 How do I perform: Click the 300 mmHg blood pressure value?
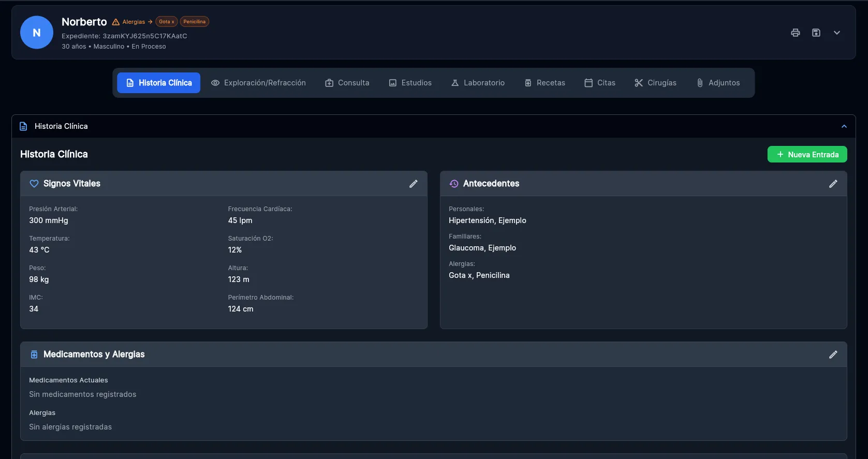(x=49, y=220)
